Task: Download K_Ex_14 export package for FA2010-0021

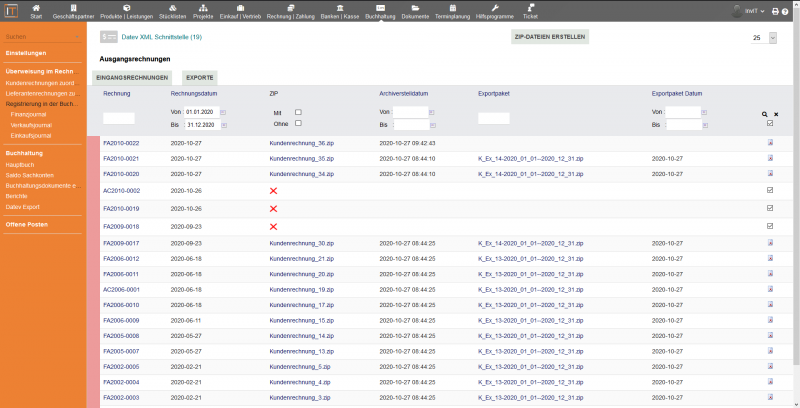Action: click(531, 159)
